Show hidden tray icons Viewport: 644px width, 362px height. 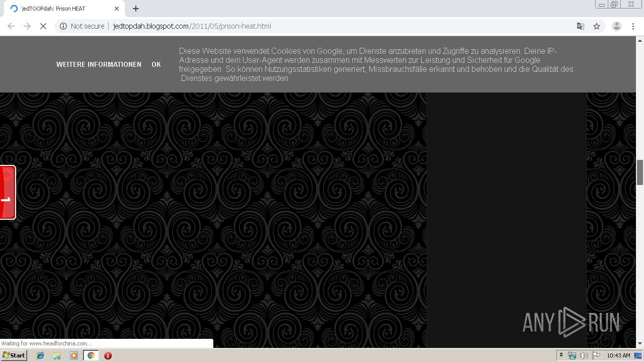click(x=561, y=355)
